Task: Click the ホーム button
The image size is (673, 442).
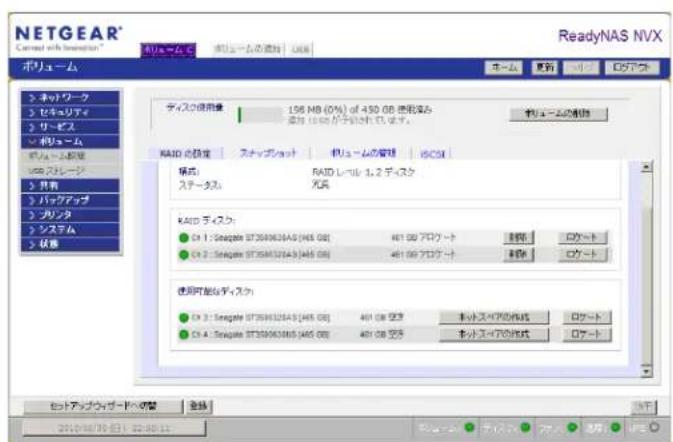Action: 504,67
